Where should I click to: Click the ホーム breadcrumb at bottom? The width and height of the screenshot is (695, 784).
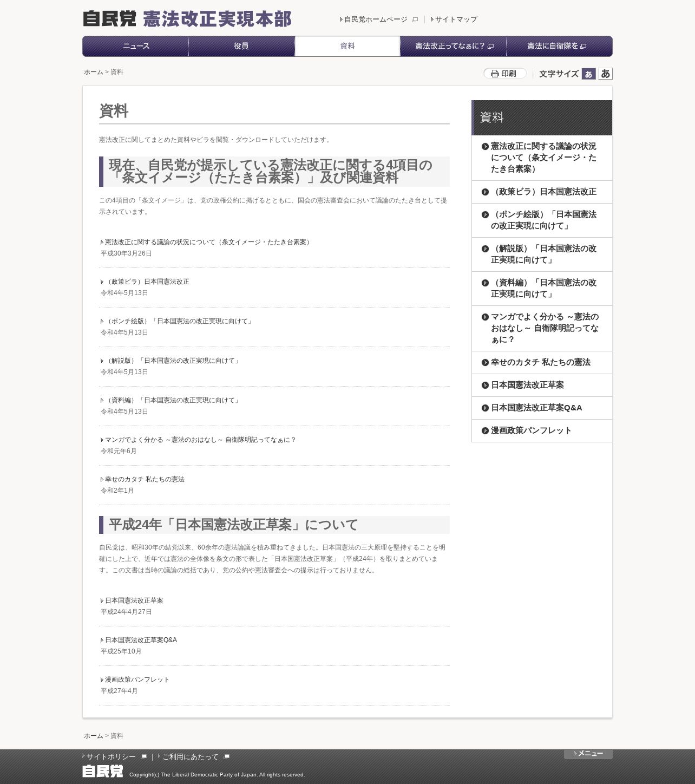click(93, 736)
